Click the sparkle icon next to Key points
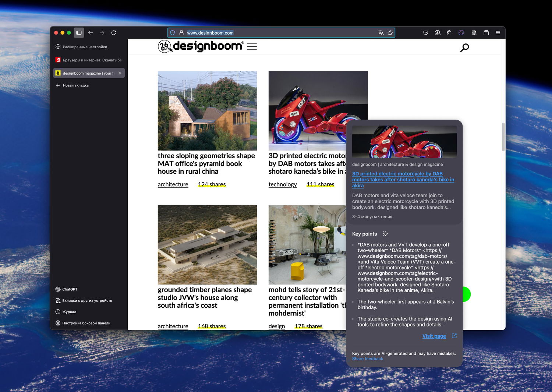552x392 pixels. [385, 234]
